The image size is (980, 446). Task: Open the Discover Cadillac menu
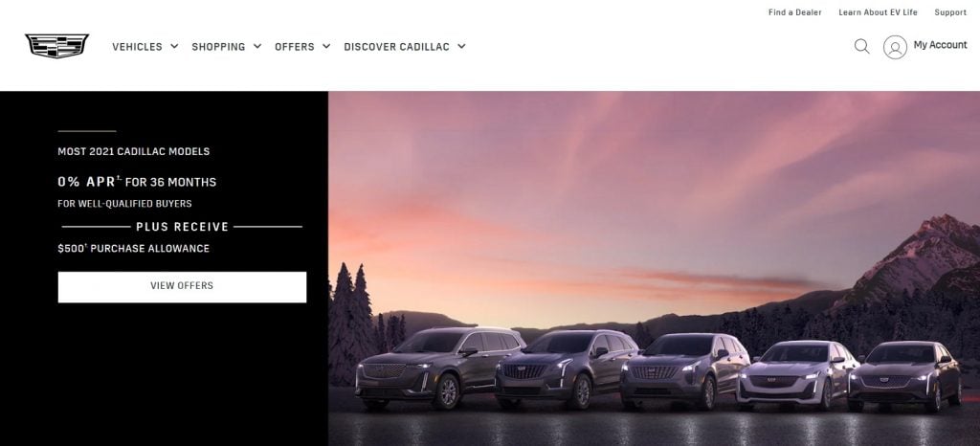pos(396,47)
